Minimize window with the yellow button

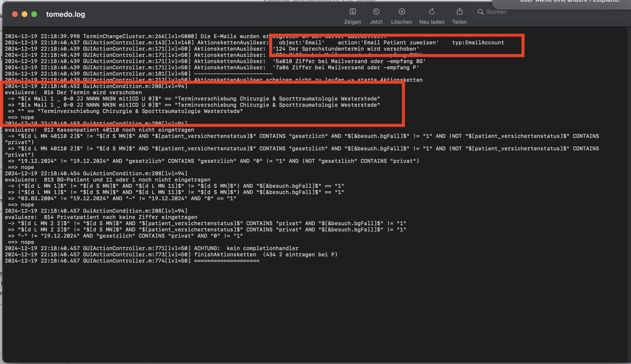(x=24, y=14)
